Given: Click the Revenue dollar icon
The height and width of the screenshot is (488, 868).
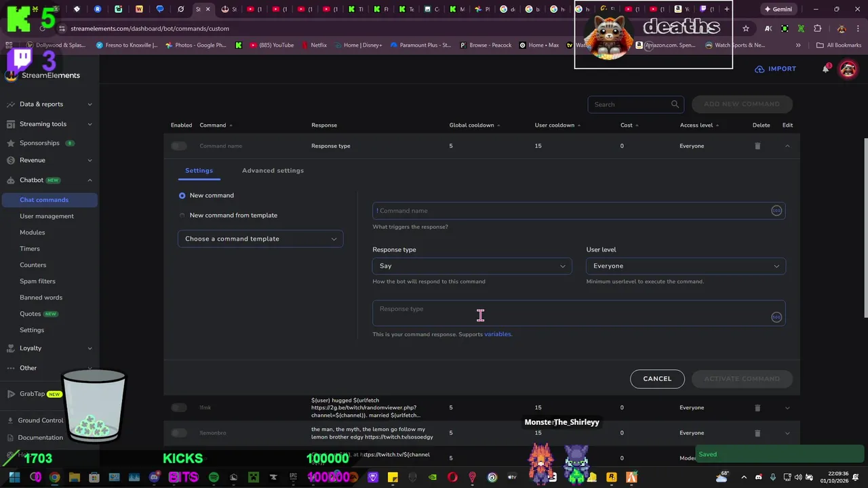Looking at the screenshot, I should click(x=10, y=160).
